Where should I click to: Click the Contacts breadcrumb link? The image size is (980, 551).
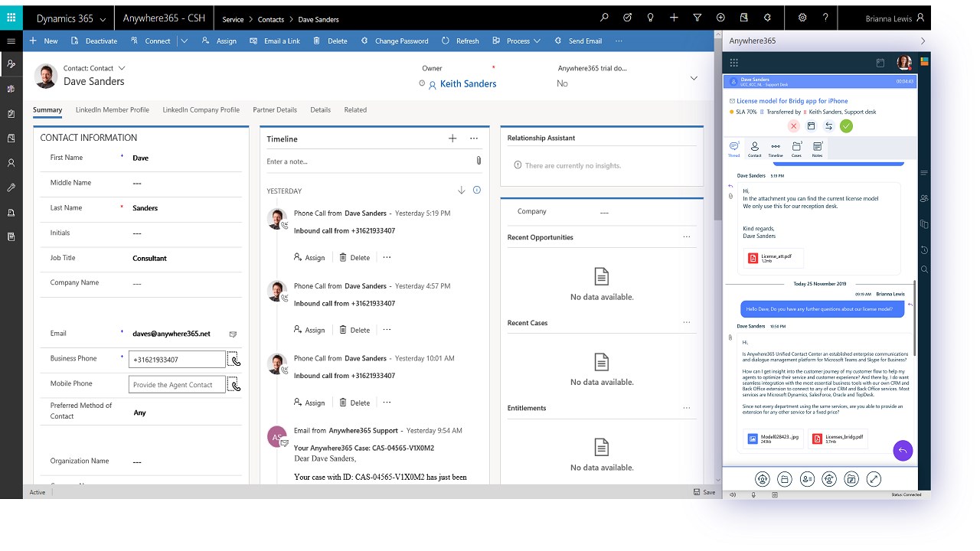click(271, 19)
